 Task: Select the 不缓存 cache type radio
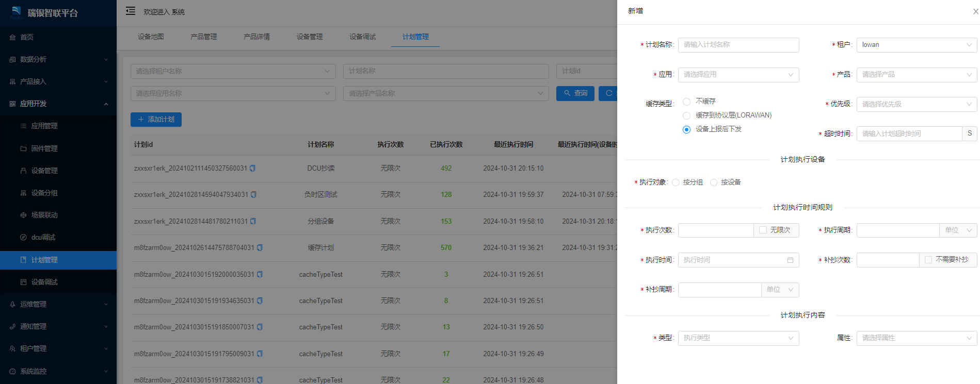(x=686, y=102)
